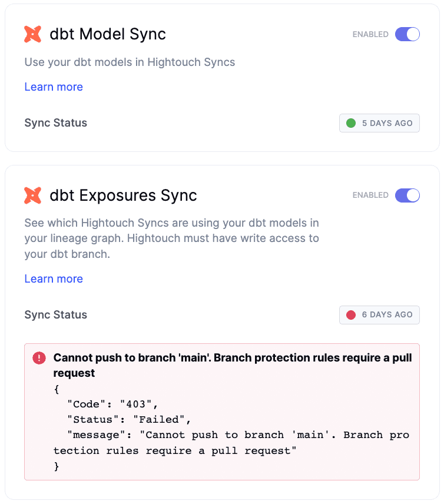This screenshot has height=504, width=444.
Task: Click the ENABLED label for Model Sync
Action: click(x=370, y=34)
